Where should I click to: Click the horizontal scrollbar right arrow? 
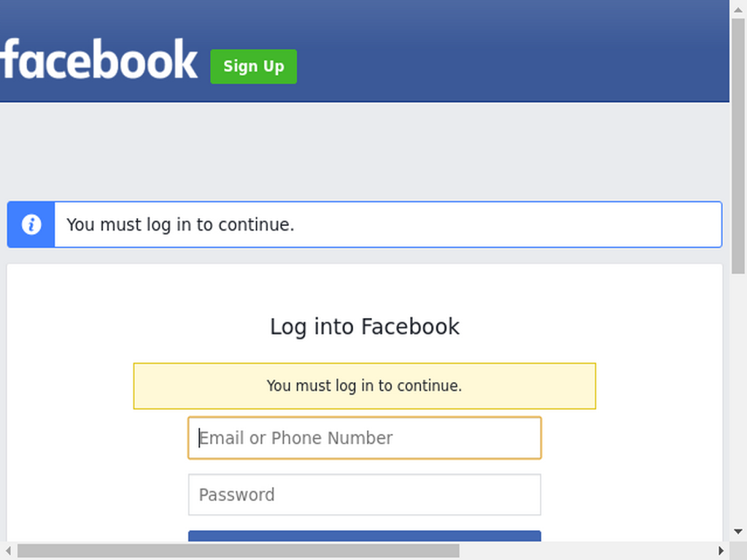tap(721, 551)
